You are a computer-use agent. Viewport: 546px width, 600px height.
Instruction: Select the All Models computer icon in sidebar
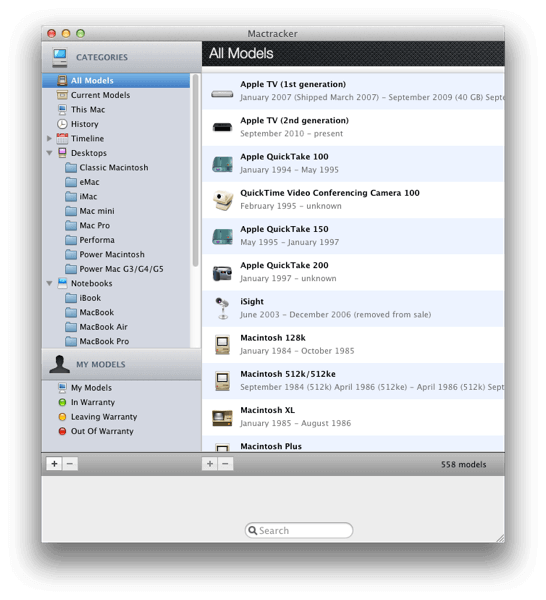[x=62, y=81]
